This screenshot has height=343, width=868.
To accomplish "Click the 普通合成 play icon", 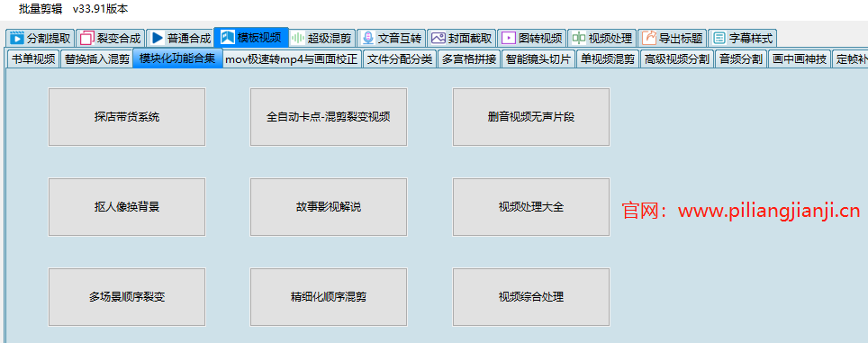I will (x=158, y=38).
